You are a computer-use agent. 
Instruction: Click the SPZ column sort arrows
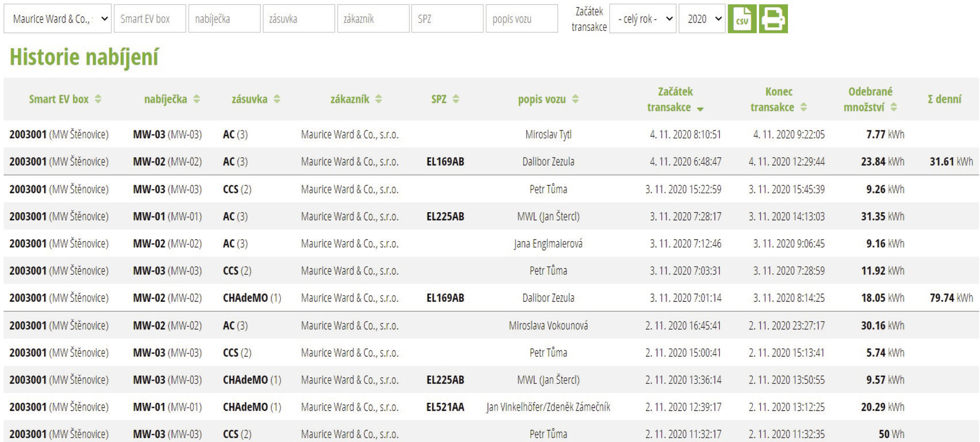(456, 99)
